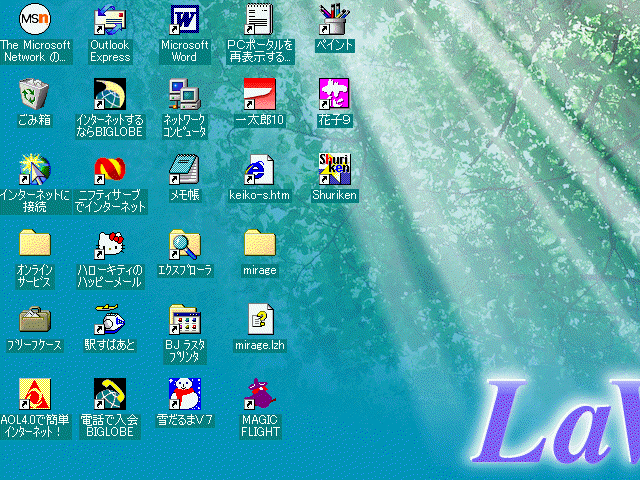Open the mirage folder
The height and width of the screenshot is (480, 640).
click(x=260, y=243)
